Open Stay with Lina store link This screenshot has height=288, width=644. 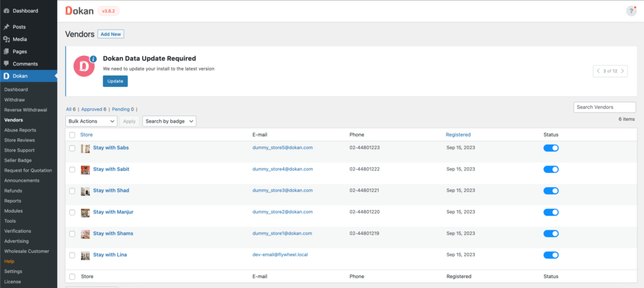(x=110, y=255)
